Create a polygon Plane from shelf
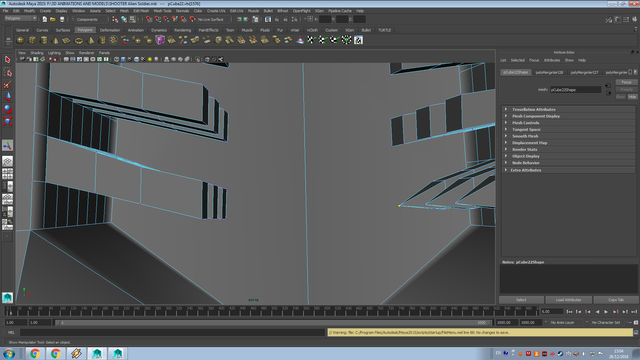 click(x=67, y=40)
